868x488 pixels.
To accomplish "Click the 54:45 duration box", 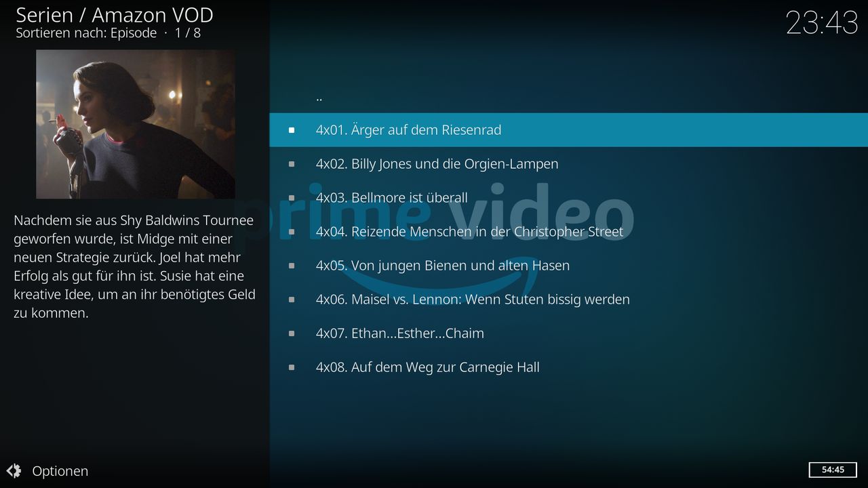I will coord(833,470).
